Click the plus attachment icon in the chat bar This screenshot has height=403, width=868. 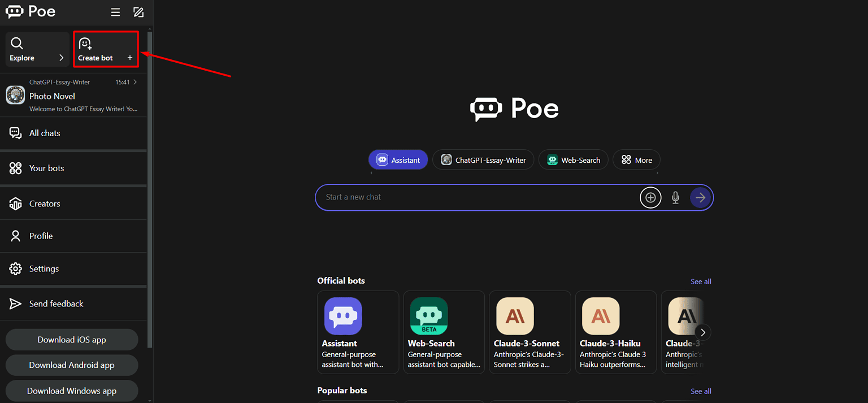[x=650, y=197]
